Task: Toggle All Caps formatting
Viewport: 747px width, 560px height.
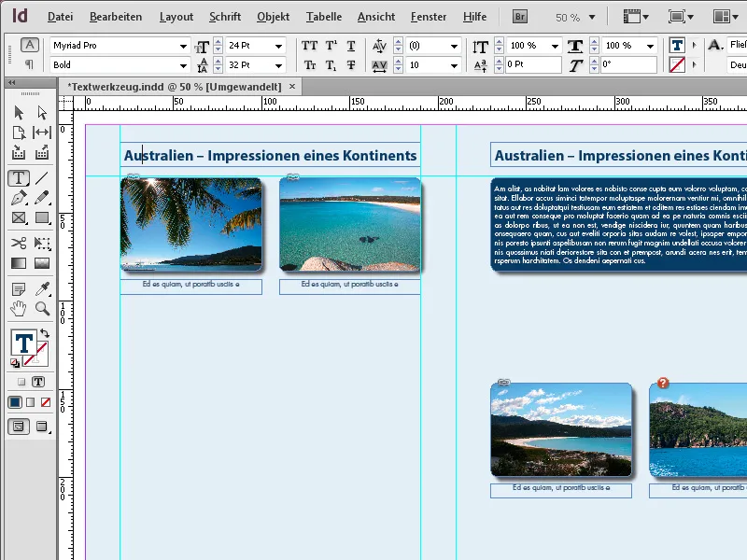Action: tap(309, 46)
